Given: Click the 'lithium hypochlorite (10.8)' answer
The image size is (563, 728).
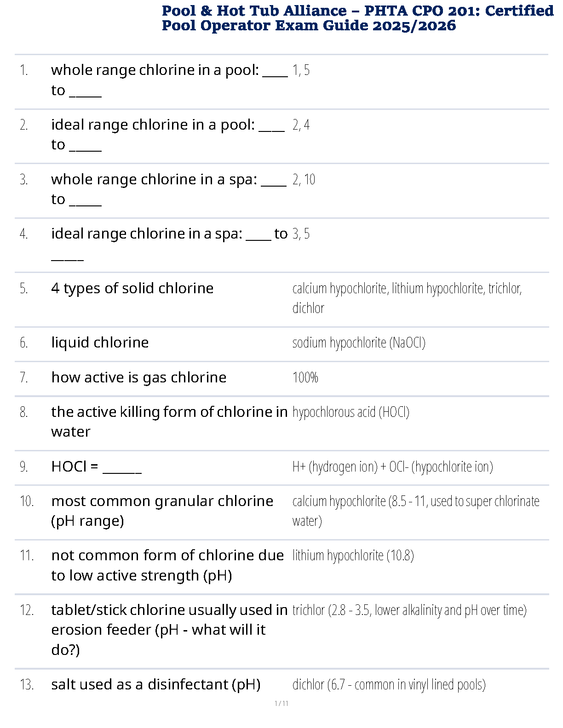Looking at the screenshot, I should [353, 556].
